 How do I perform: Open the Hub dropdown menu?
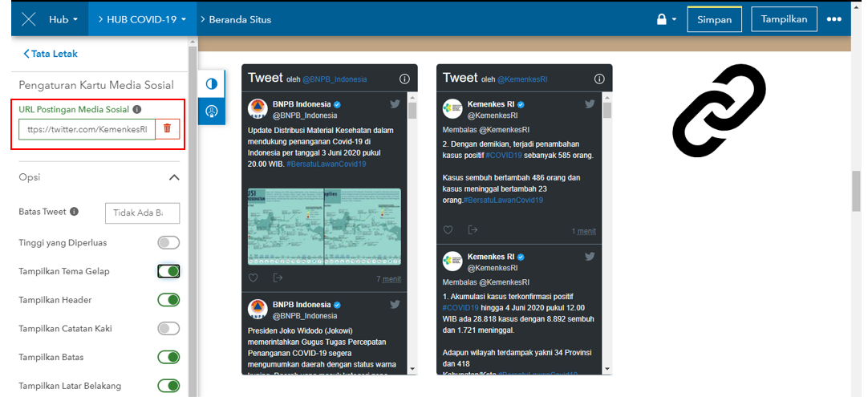pos(63,19)
